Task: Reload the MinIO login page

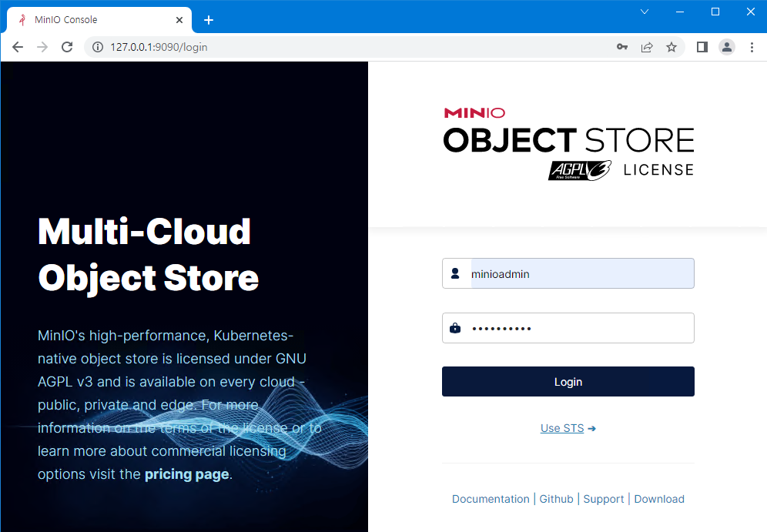Action: coord(67,47)
